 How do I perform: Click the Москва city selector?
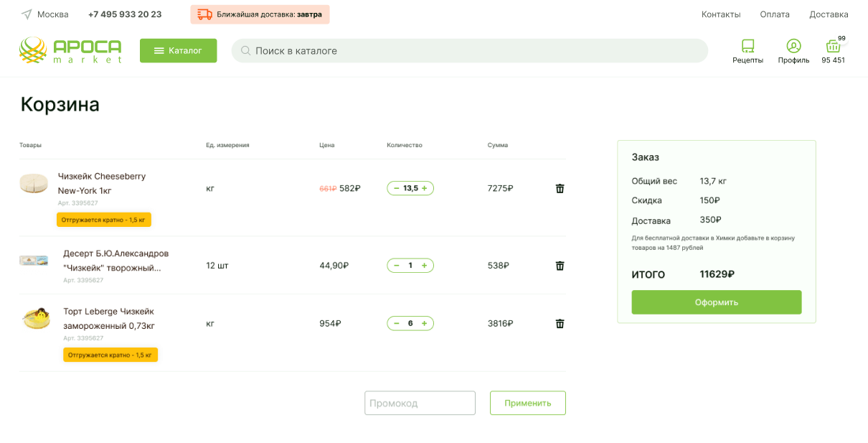(53, 14)
